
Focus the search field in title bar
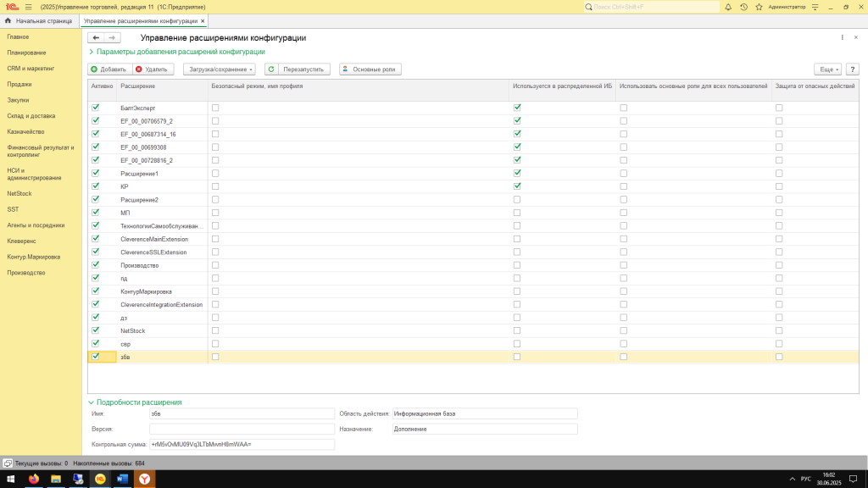652,7
